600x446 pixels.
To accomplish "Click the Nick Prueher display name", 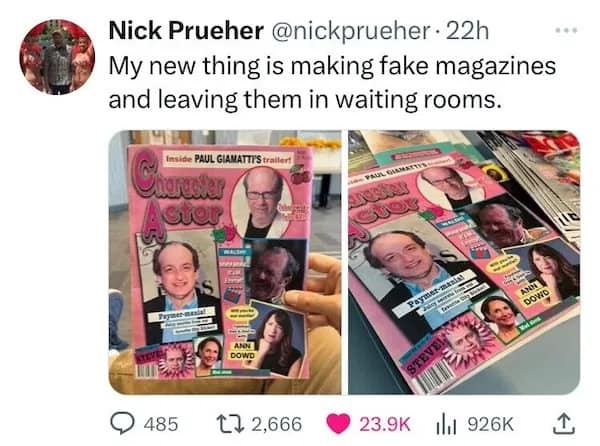I will (x=186, y=31).
